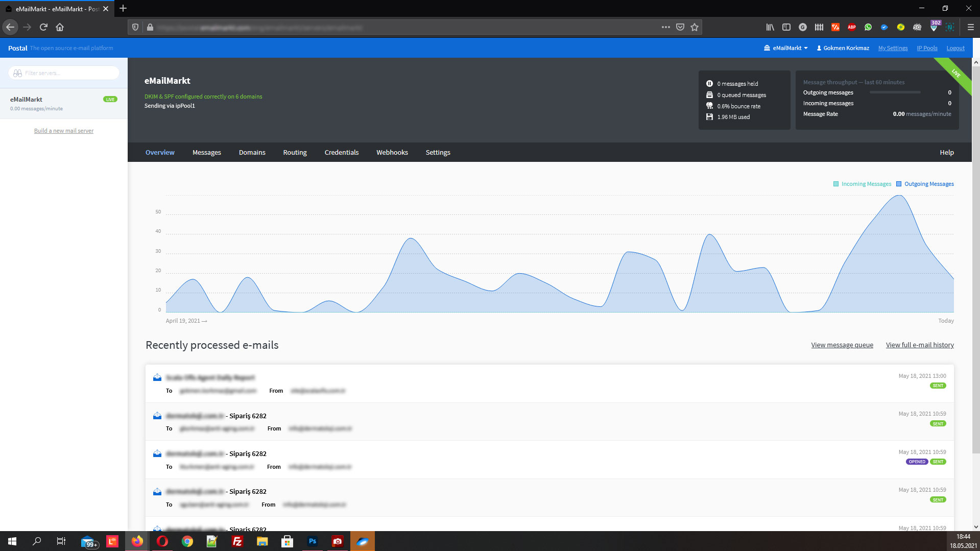Viewport: 980px width, 551px height.
Task: Open the server Settings tab
Action: point(438,152)
